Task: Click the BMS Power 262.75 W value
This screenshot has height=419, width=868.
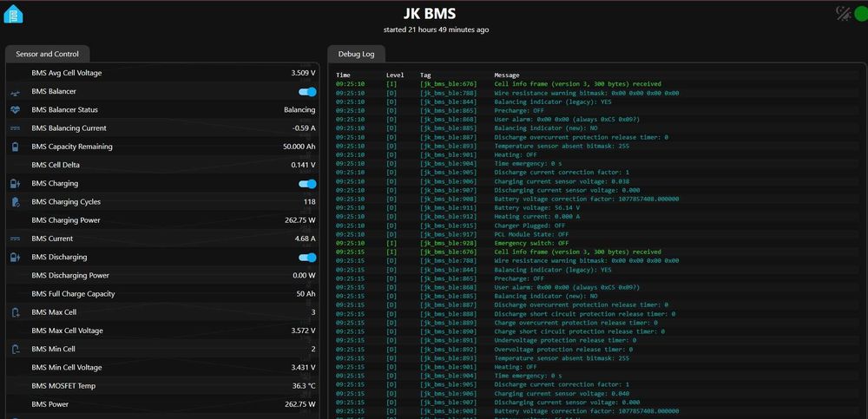Action: [300, 404]
